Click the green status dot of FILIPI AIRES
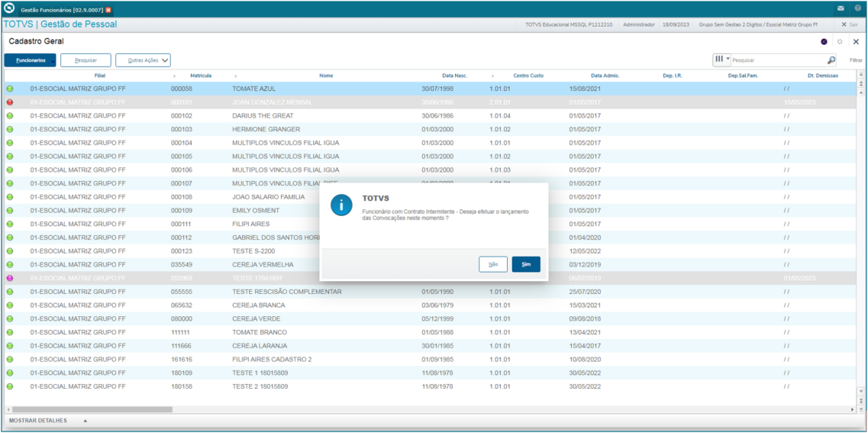Viewport: 868px width, 433px height. 10,225
